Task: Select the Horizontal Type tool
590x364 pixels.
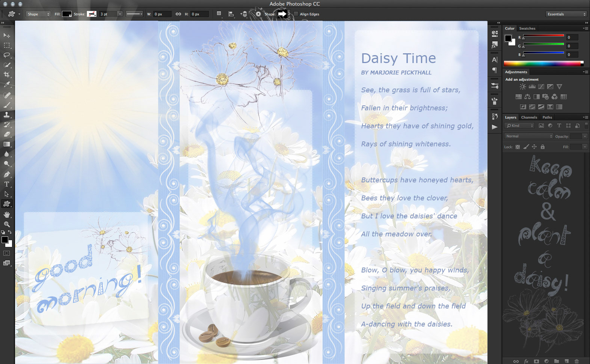Action: click(x=7, y=184)
